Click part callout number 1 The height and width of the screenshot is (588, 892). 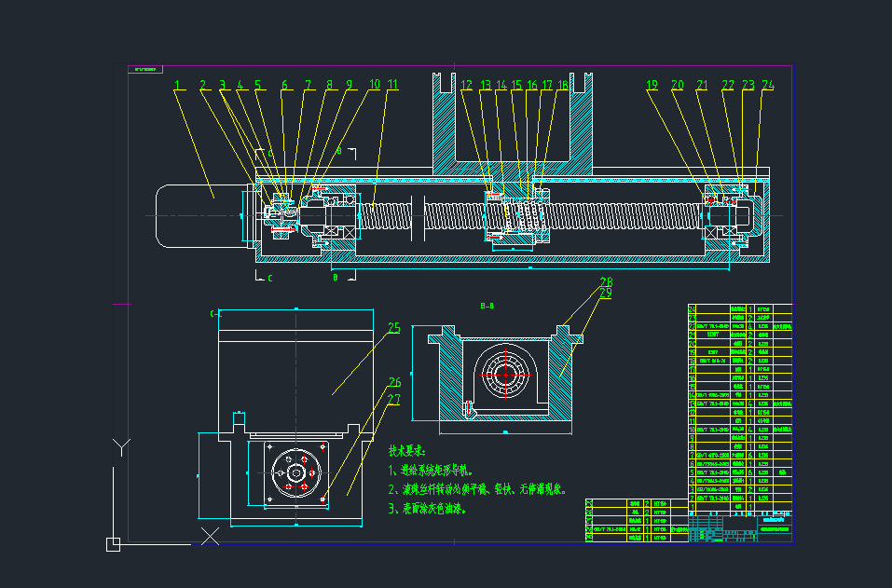[x=176, y=86]
